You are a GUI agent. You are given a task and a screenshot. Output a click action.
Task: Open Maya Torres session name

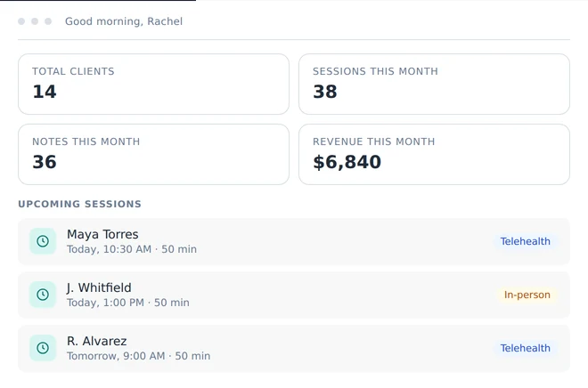(102, 234)
